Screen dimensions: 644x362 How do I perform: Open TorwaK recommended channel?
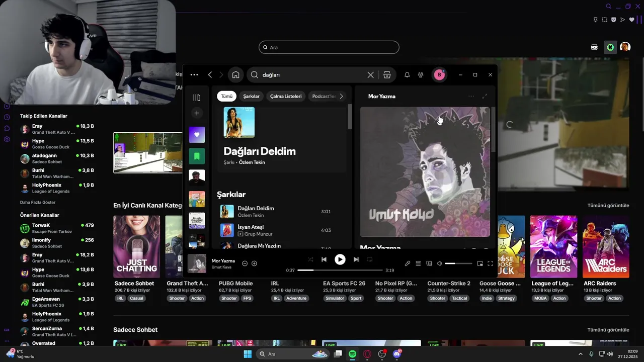[56, 228]
